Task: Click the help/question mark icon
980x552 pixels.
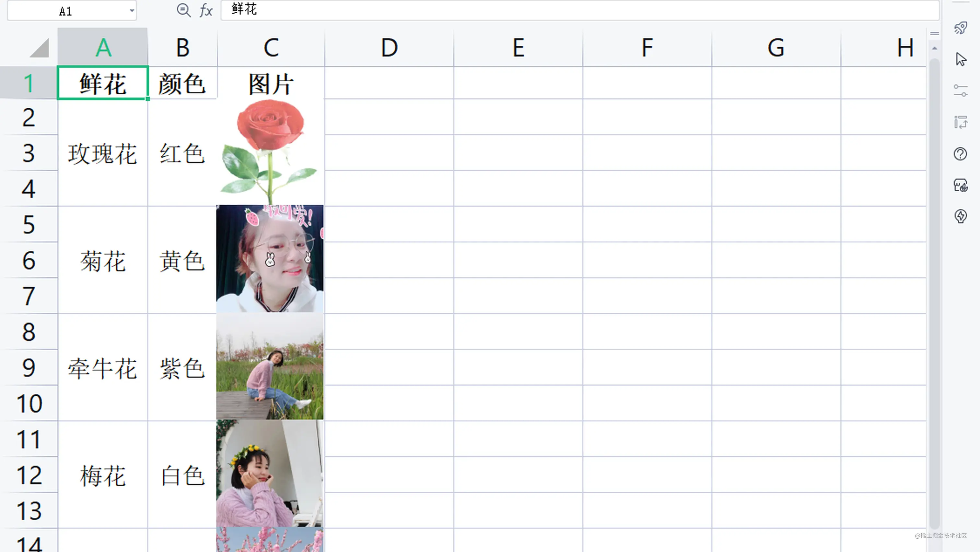Action: [x=961, y=154]
